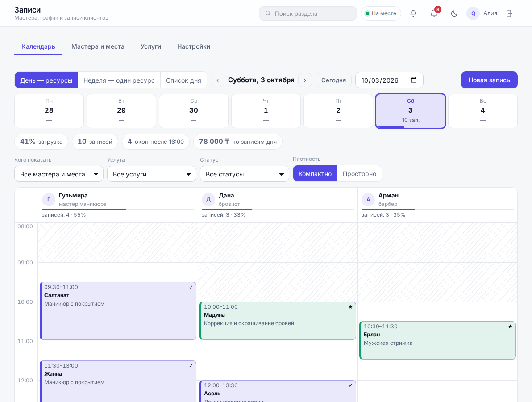This screenshot has height=402, width=532.
Task: Open the calendar picker icon in date field
Action: coord(414,80)
